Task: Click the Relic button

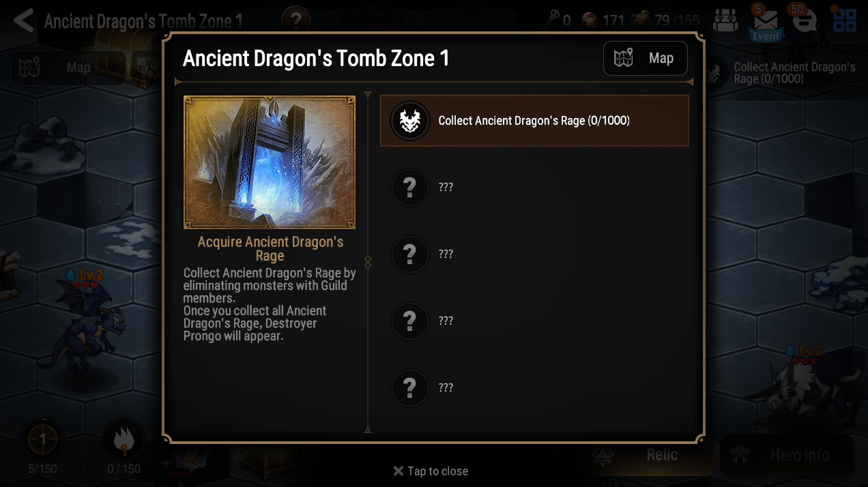Action: click(650, 455)
